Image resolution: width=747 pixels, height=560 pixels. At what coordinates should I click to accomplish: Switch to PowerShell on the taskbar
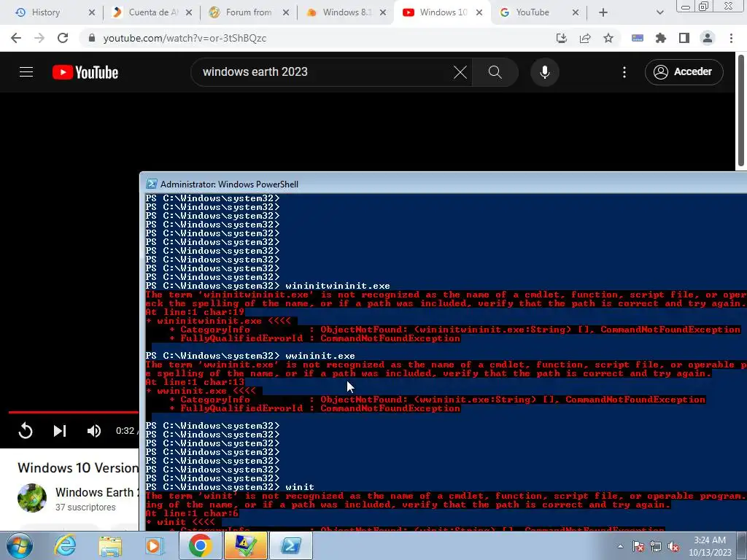291,545
